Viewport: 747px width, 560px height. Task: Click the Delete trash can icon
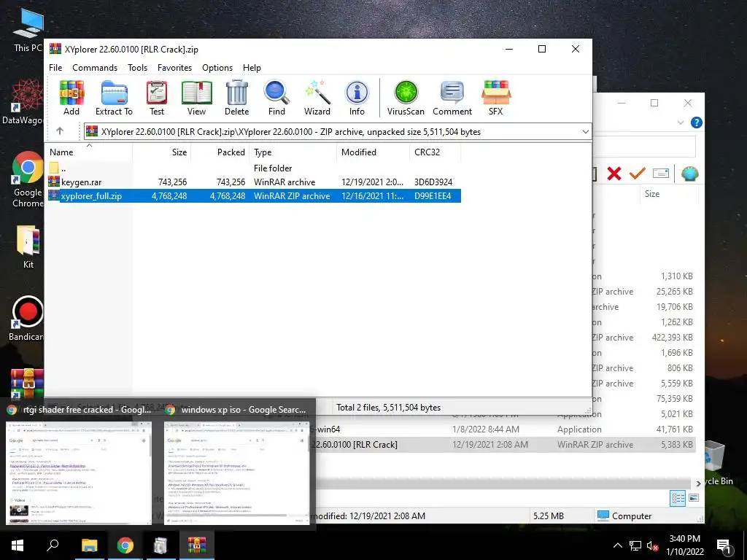tap(237, 98)
